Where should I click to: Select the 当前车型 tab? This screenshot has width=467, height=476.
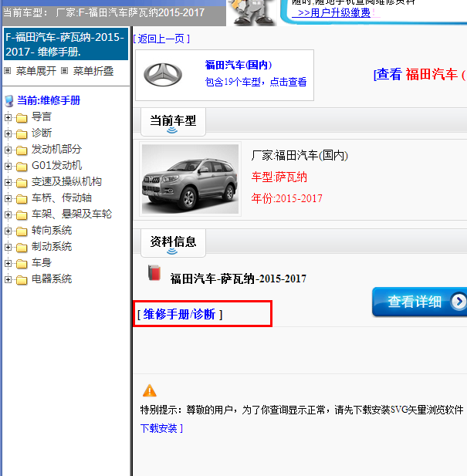click(x=173, y=122)
